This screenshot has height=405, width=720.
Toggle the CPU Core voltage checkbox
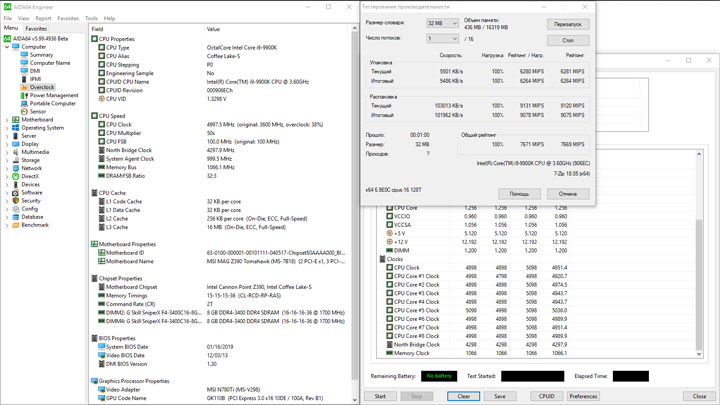pyautogui.click(x=389, y=208)
